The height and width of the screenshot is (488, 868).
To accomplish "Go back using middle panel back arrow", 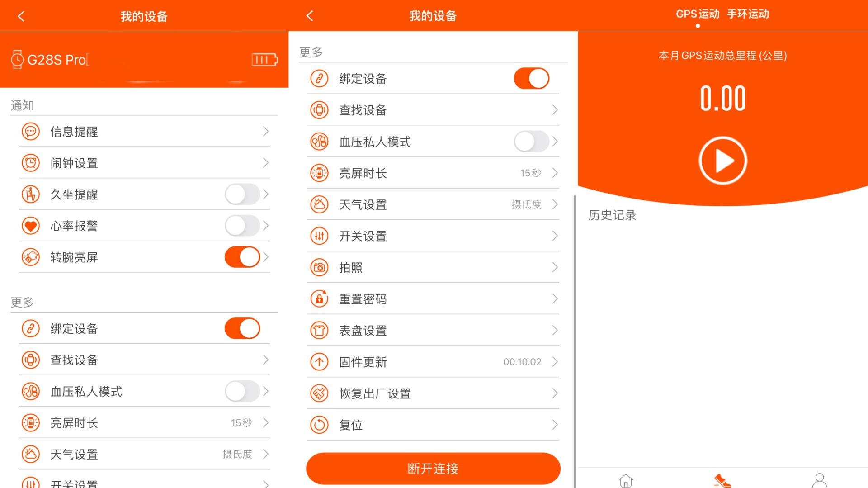I will pos(310,16).
